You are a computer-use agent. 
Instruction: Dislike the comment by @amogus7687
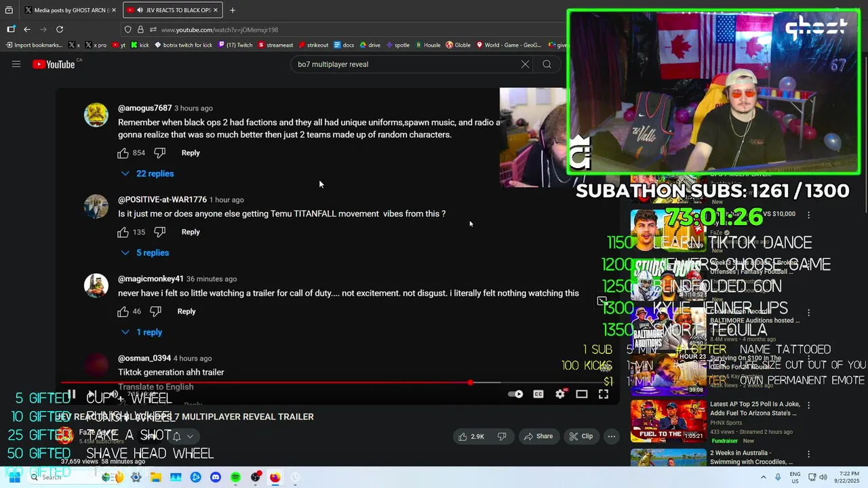160,153
